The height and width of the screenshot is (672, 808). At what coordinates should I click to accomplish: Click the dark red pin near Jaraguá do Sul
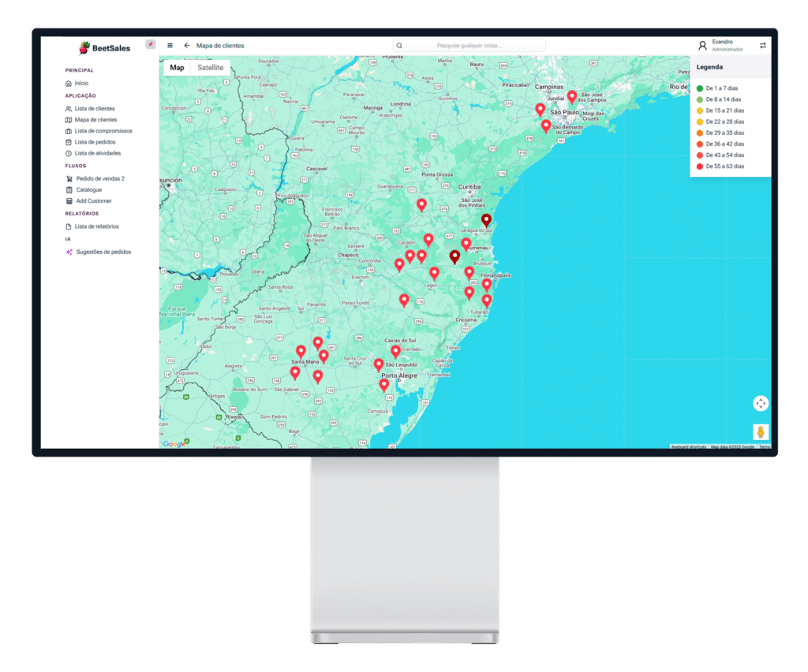[486, 219]
